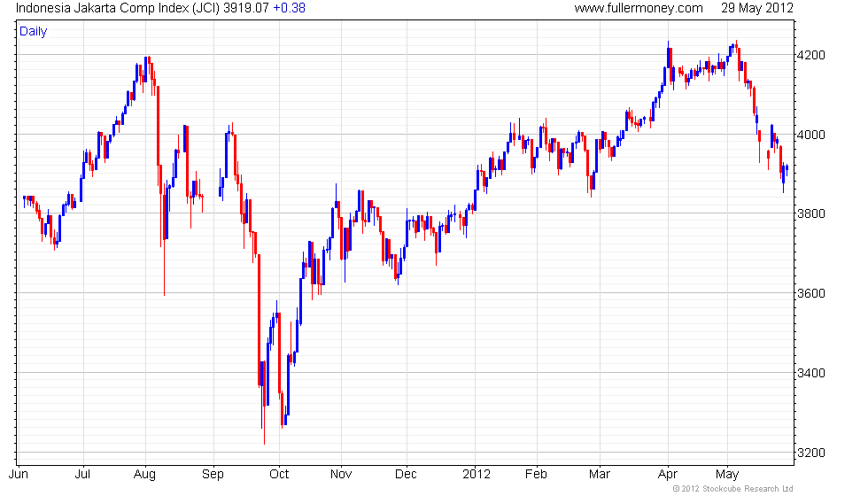Click the 3200 price axis label
The image size is (868, 496).
[x=810, y=453]
